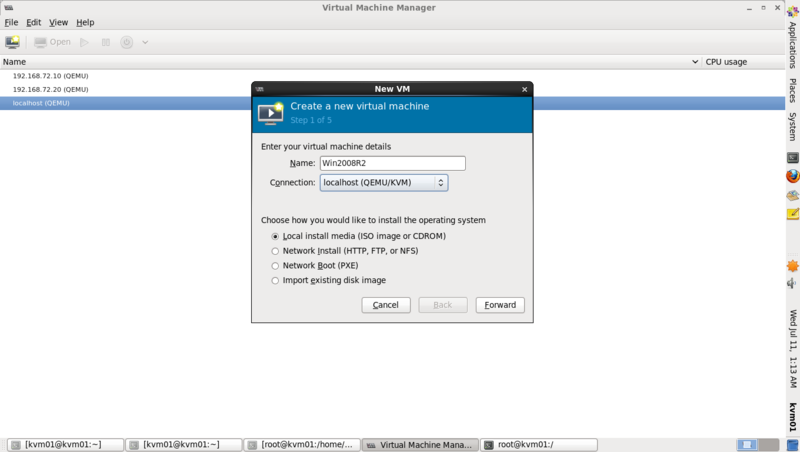Launch Firefox from the side panel
The width and height of the screenshot is (800, 452).
[792, 177]
